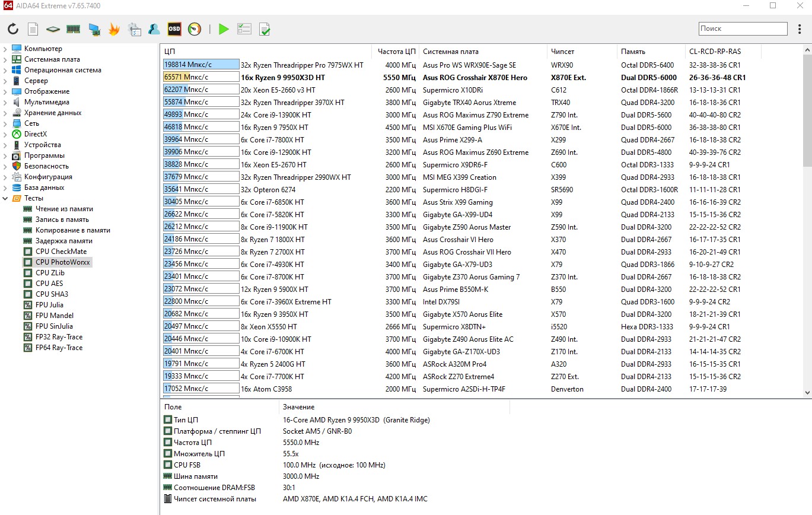Screen dimensions: 812x515
Task: Open the CPU chip toolbar icon
Action: [x=53, y=28]
